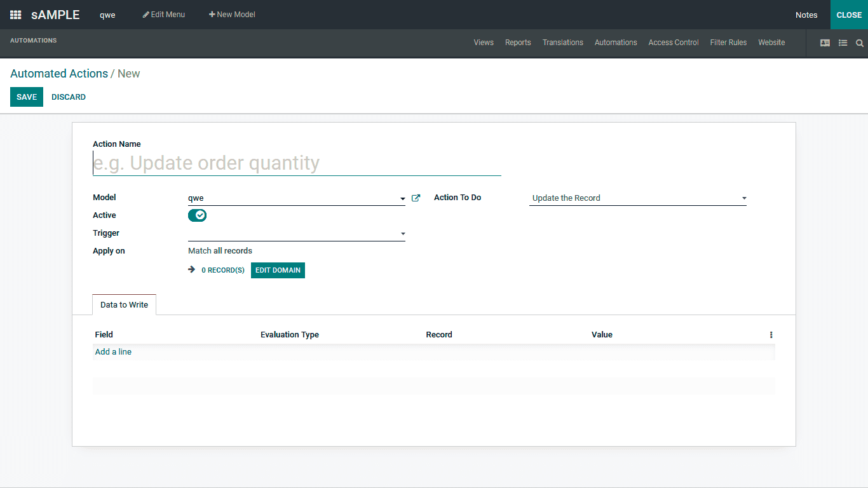Image resolution: width=868 pixels, height=488 pixels.
Task: Switch to the list view icon
Action: (x=843, y=43)
